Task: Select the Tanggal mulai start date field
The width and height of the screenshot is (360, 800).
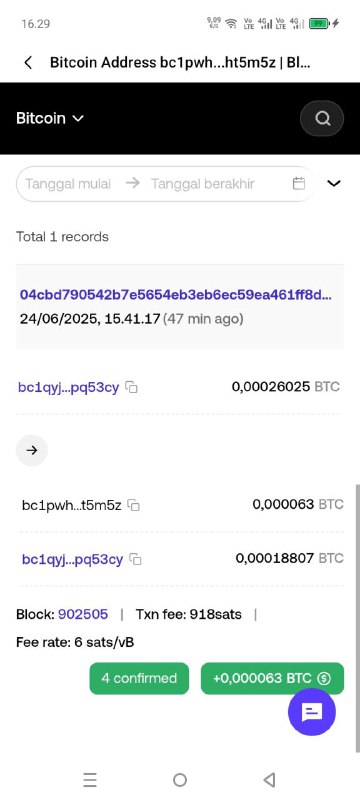Action: click(68, 184)
